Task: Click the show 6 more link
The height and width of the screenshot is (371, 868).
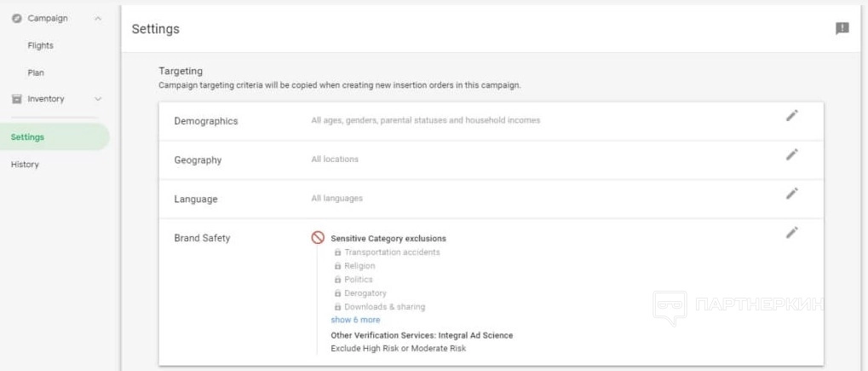Action: (x=355, y=320)
